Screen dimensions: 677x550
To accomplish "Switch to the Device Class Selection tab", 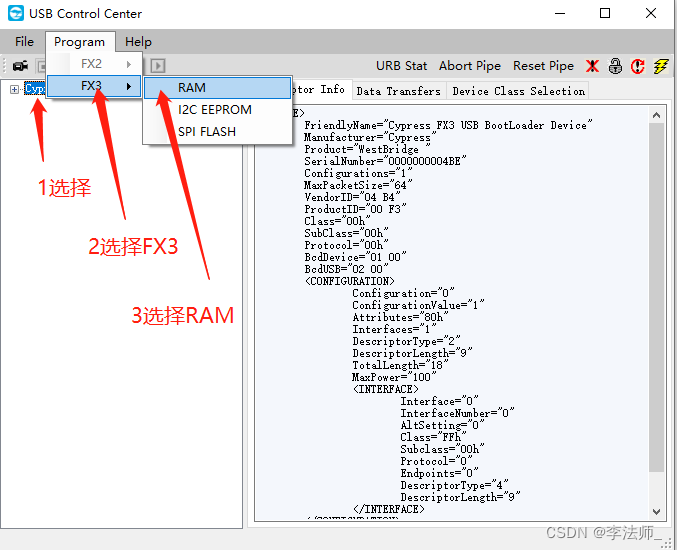I will click(x=519, y=91).
